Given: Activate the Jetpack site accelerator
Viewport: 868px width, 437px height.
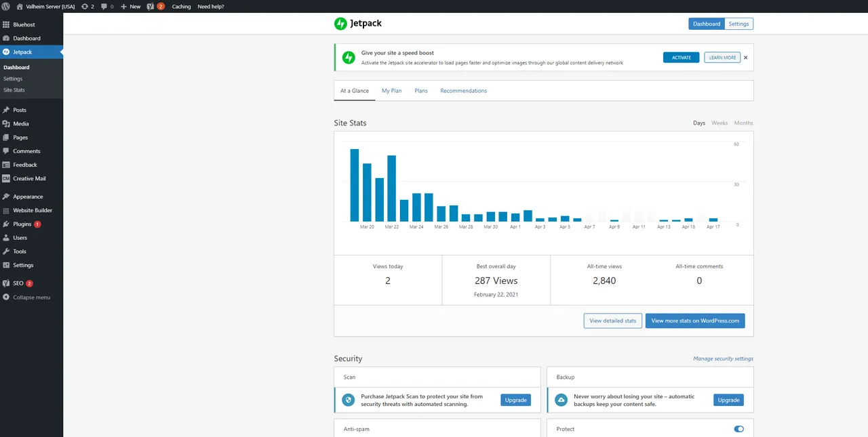Looking at the screenshot, I should pos(681,58).
